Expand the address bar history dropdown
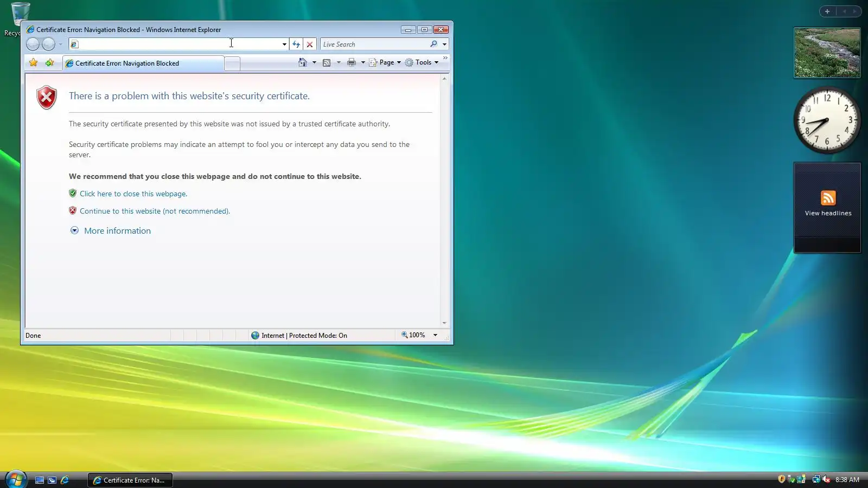Screen dimensions: 868x488 pos(284,44)
